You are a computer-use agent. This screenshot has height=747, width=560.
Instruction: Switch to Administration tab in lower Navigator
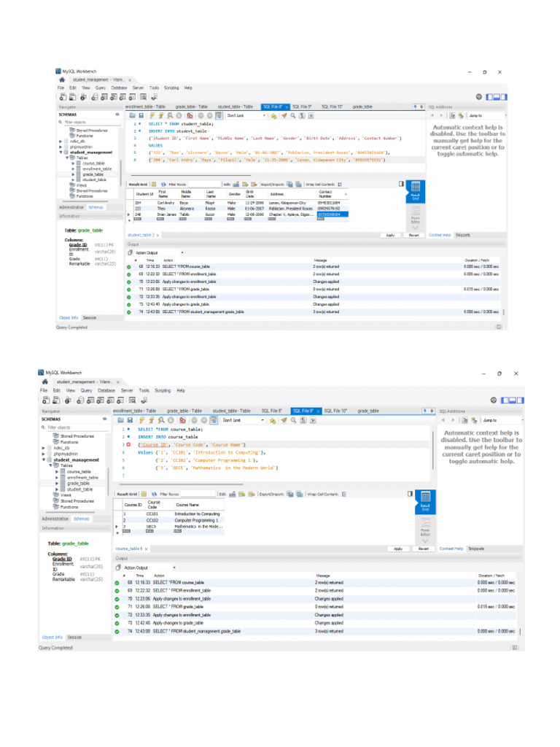pyautogui.click(x=55, y=519)
